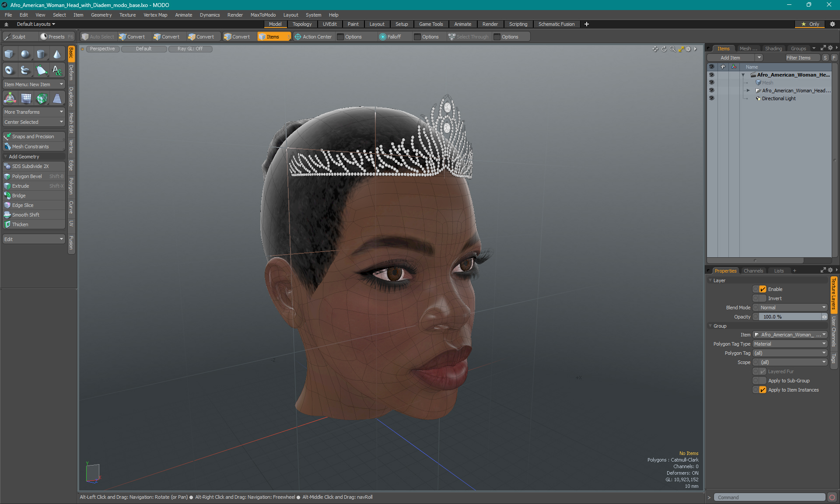Switch to the UVEdit layout tab
The image size is (840, 504).
[329, 24]
